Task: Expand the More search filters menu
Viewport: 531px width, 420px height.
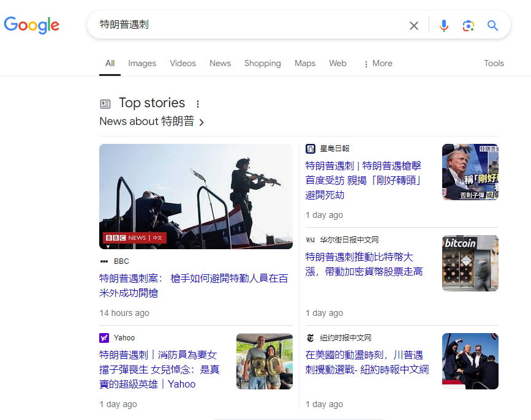Action: (377, 64)
